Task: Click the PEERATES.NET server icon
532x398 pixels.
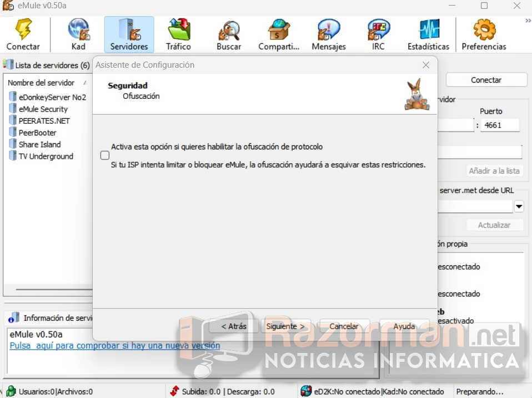Action: click(x=13, y=120)
